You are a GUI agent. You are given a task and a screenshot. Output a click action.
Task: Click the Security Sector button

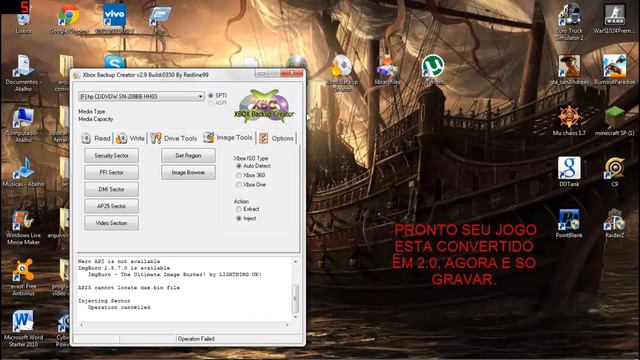(x=111, y=156)
